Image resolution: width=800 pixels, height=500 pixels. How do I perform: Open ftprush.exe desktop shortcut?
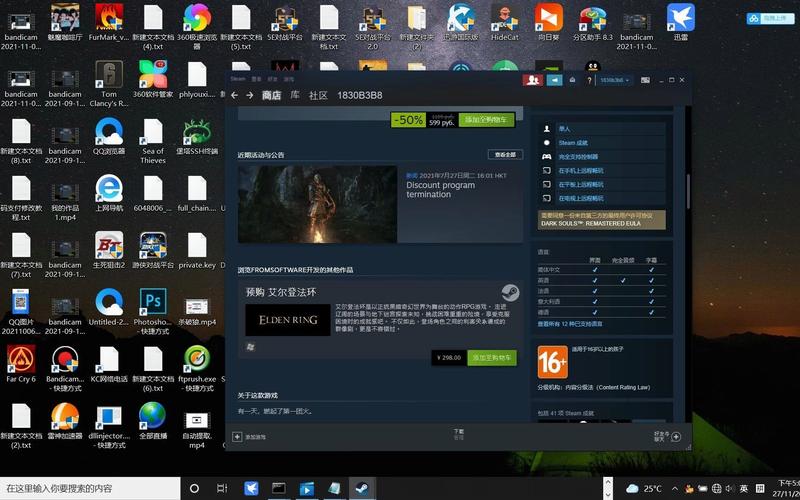197,369
